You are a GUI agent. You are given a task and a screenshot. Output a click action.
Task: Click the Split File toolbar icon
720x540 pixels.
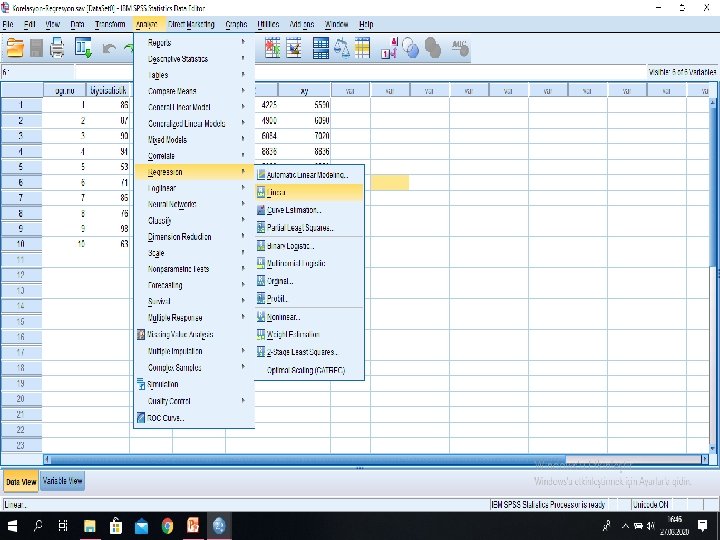321,48
